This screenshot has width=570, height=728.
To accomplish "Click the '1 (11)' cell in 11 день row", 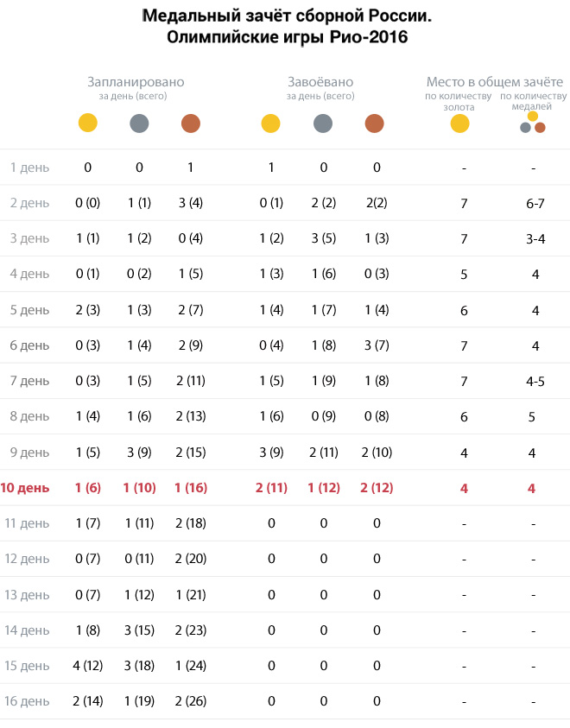I will point(139,523).
